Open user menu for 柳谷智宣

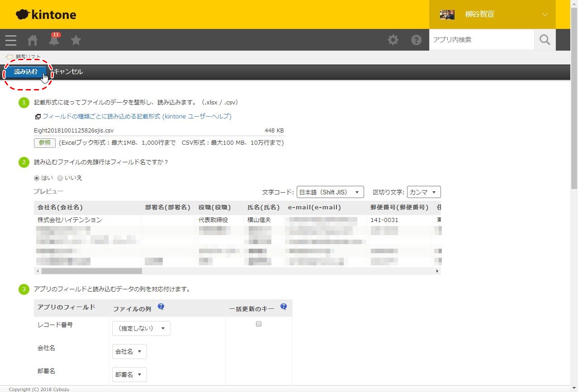(492, 14)
